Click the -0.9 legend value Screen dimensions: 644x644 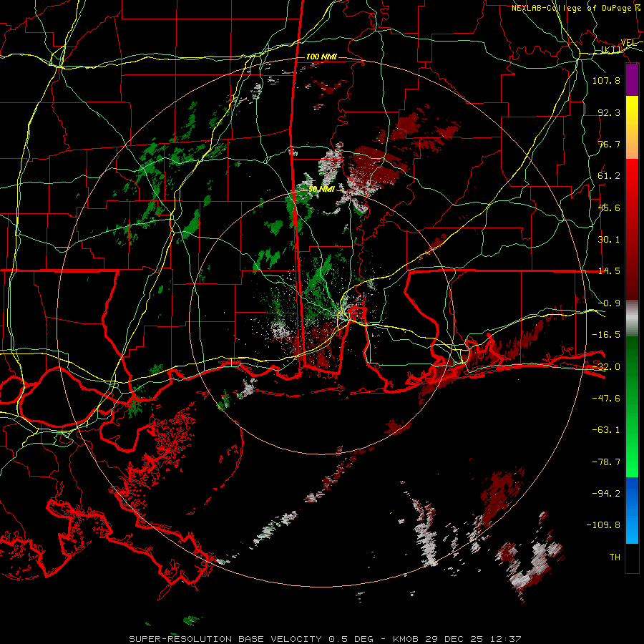click(609, 303)
